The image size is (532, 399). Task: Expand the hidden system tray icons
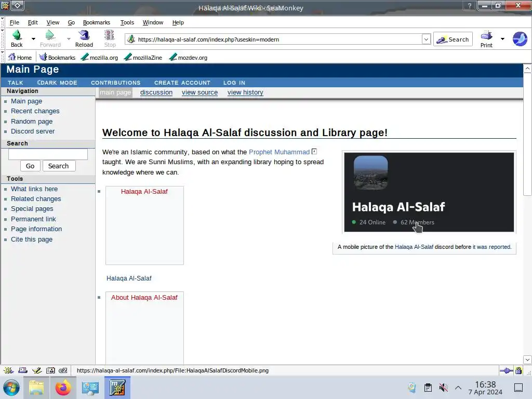point(458,388)
